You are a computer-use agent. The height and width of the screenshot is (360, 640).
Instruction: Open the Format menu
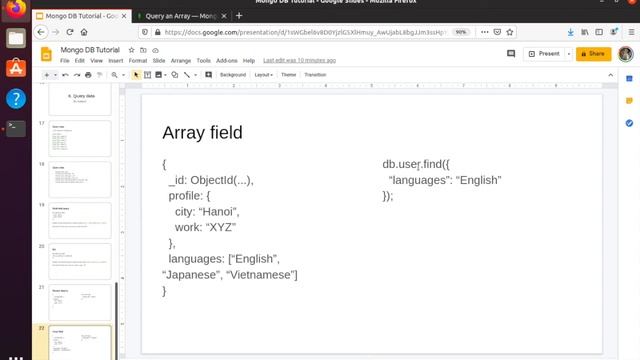click(138, 60)
